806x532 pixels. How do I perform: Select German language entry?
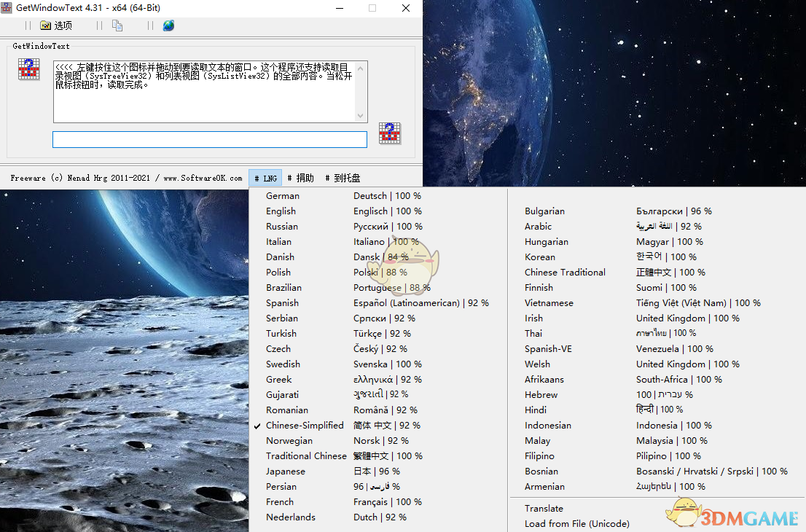point(377,196)
